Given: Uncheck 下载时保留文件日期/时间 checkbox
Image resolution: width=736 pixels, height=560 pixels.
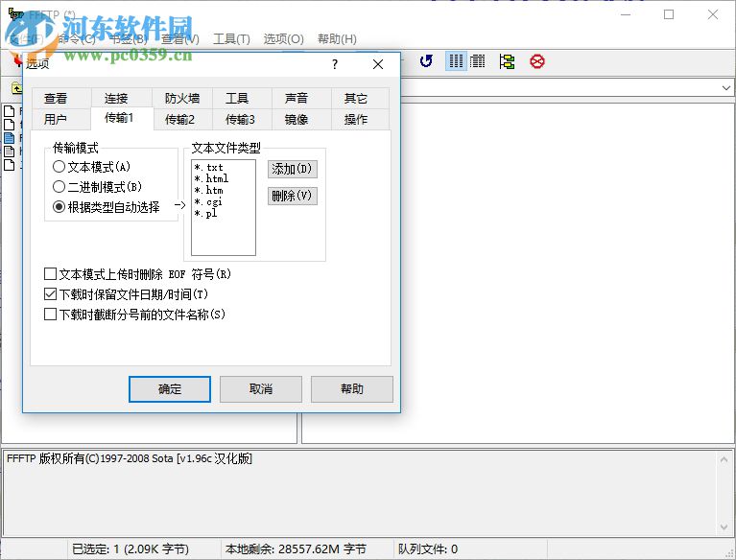Looking at the screenshot, I should [50, 294].
